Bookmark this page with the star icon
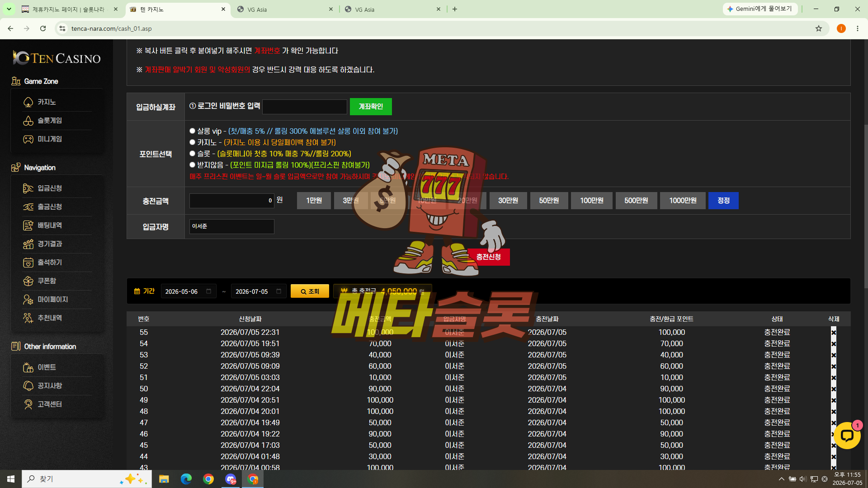This screenshot has width=868, height=488. 819,28
